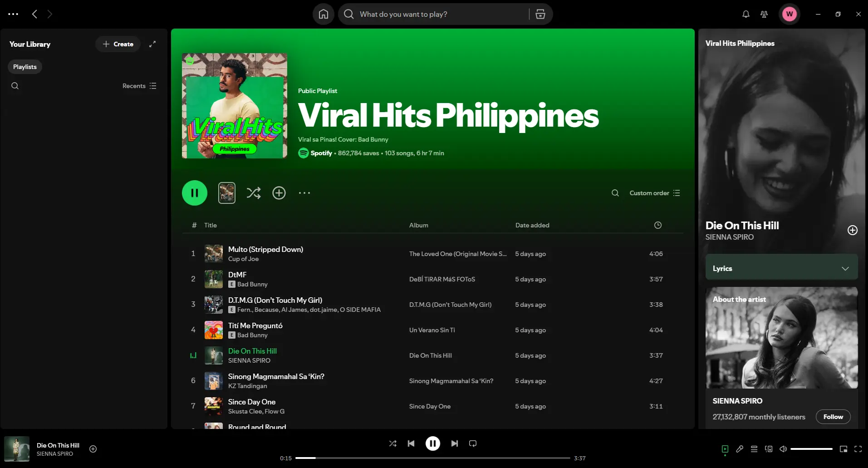The image size is (868, 468).
Task: Click the Create button in Your Library
Action: [x=118, y=44]
